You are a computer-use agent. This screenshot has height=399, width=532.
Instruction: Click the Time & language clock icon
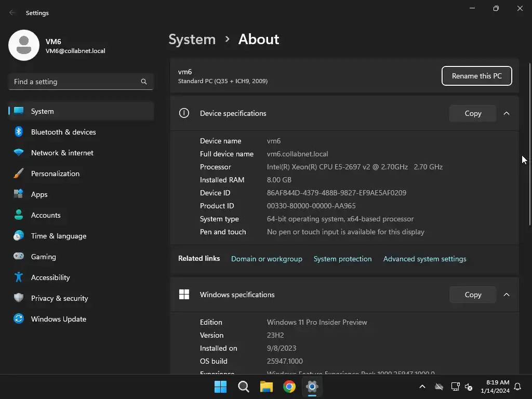(x=19, y=235)
